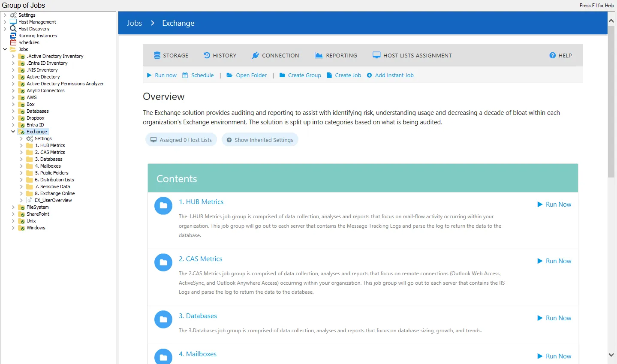Expand the Windows tree node
The width and height of the screenshot is (617, 364).
(x=13, y=228)
